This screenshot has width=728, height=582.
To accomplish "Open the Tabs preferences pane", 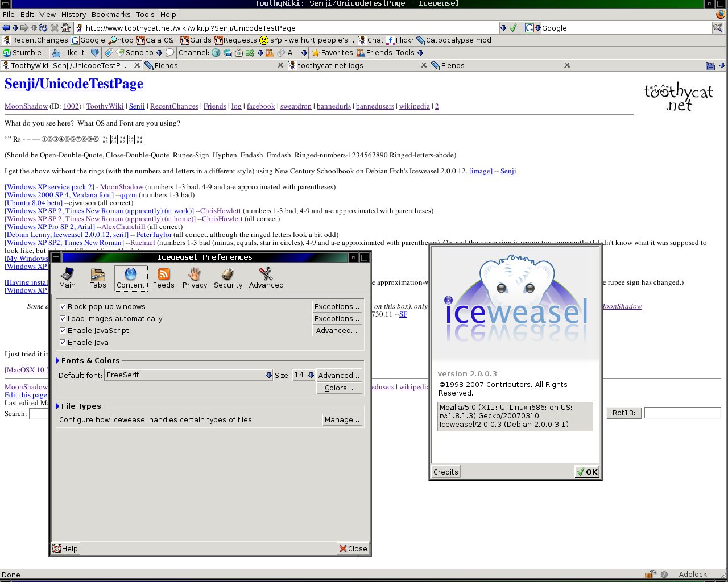I will pos(98,278).
